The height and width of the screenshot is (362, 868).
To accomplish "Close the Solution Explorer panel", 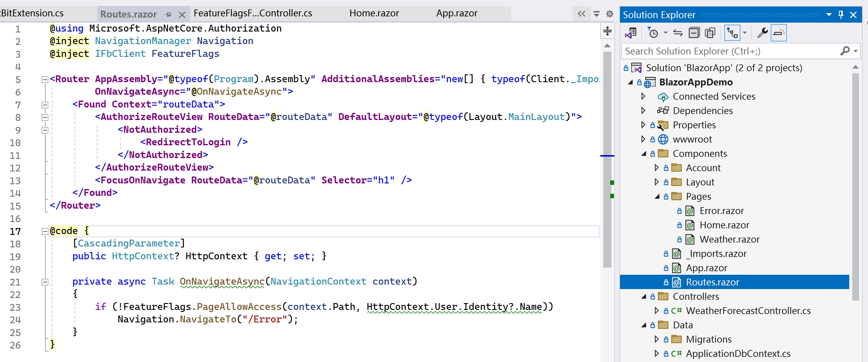I will pyautogui.click(x=853, y=15).
